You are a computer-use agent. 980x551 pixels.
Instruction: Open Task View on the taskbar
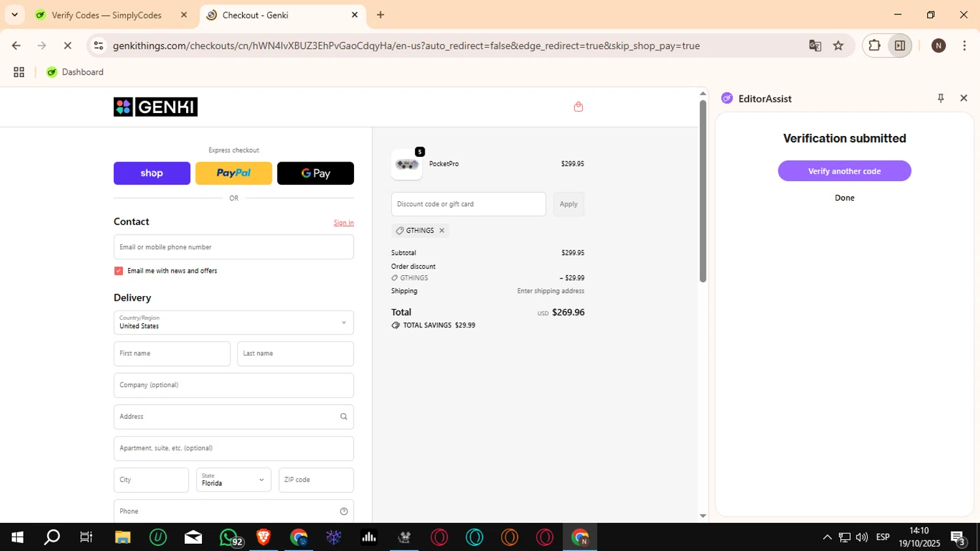86,537
